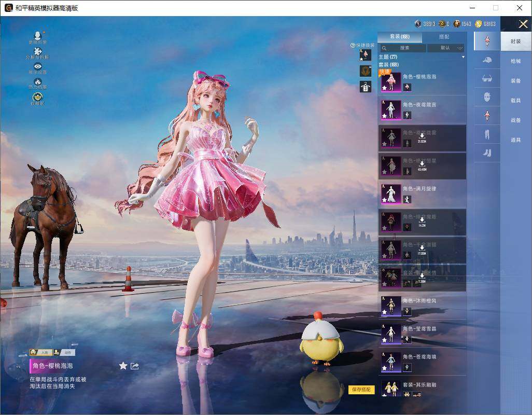Download the 45.48M locked outfit
532x415 pixels.
422,165
